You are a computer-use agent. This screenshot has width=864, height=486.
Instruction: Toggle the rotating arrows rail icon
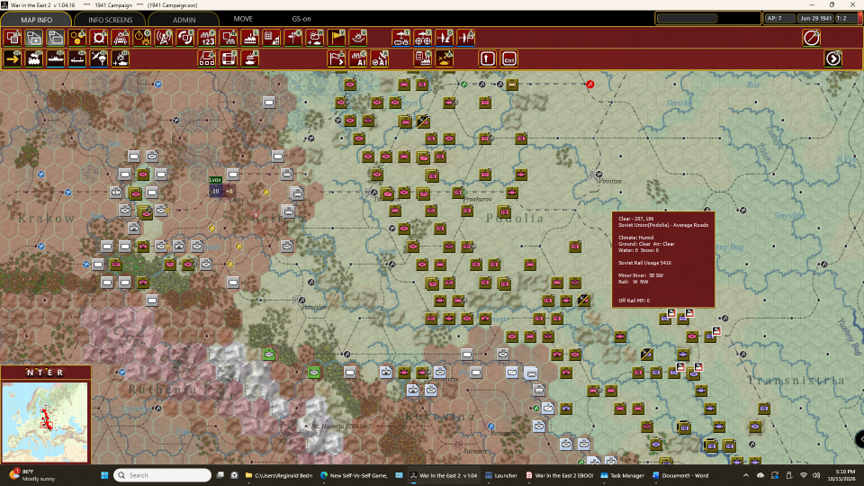coord(186,38)
